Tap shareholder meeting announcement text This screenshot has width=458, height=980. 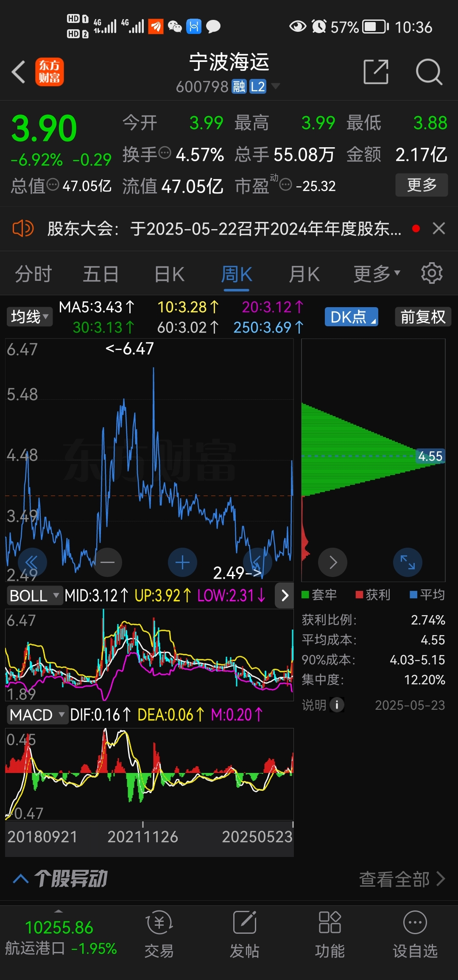point(224,229)
